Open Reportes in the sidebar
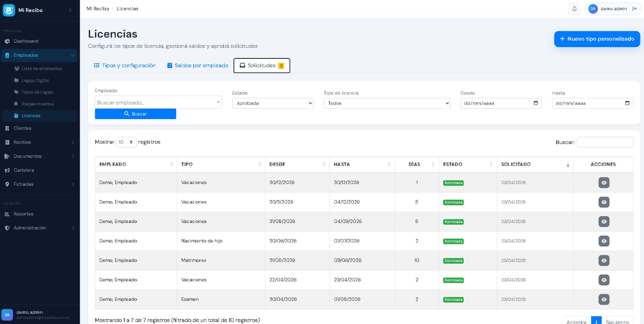This screenshot has height=324, width=644. (23, 214)
